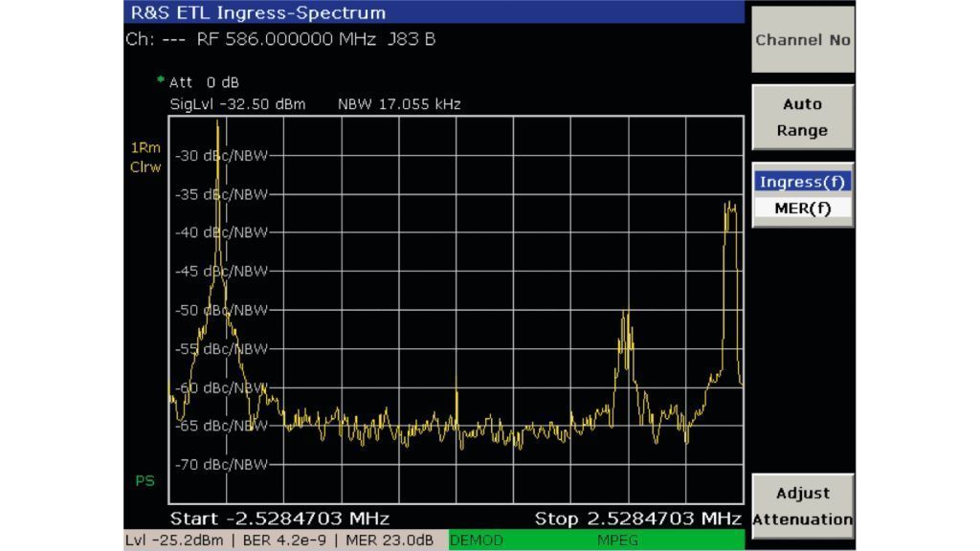980x551 pixels.
Task: Click the Clrw trace mode label
Action: 145,167
